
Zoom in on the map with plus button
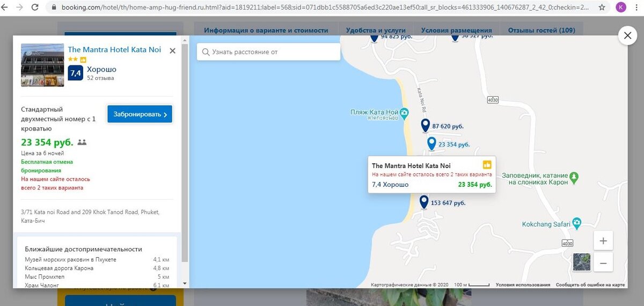pos(603,241)
